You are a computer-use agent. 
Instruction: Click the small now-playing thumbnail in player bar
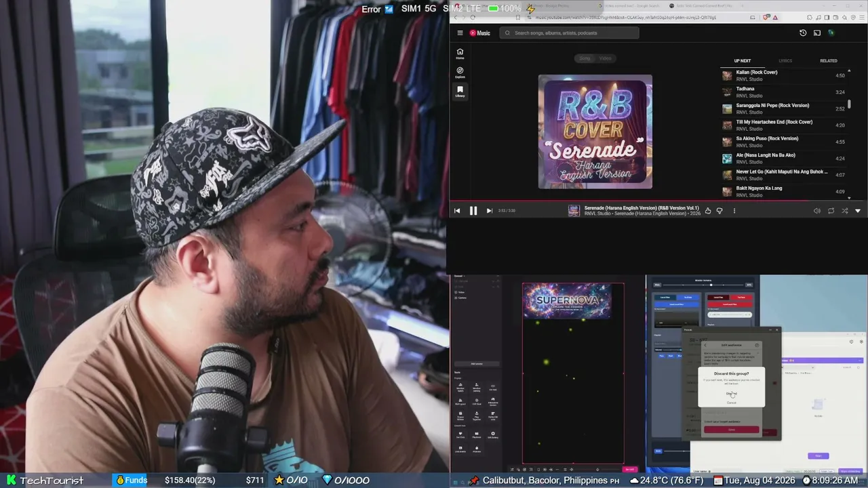click(574, 211)
